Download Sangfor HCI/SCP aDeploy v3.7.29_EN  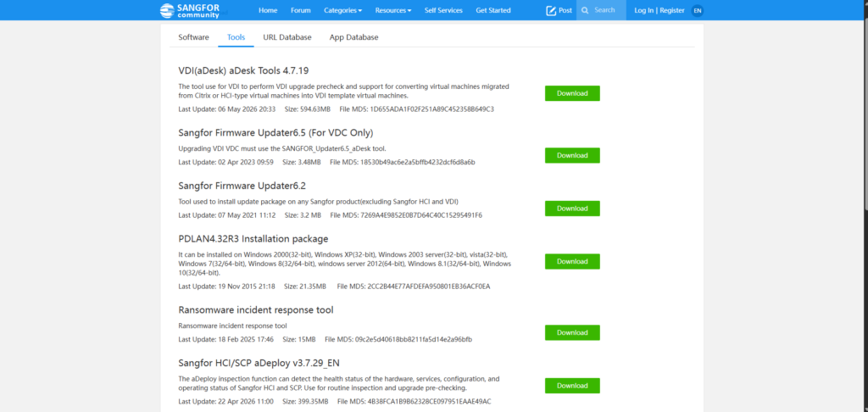(572, 386)
